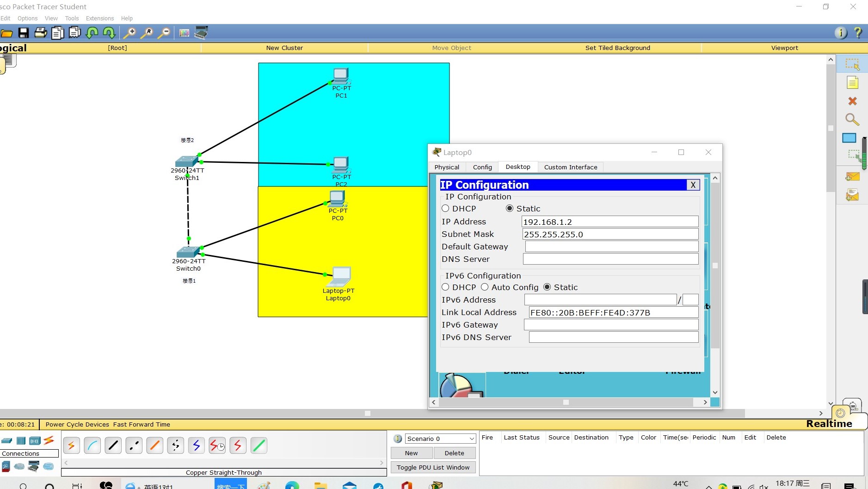Pick the Serial DCE cable with clock

217,446
